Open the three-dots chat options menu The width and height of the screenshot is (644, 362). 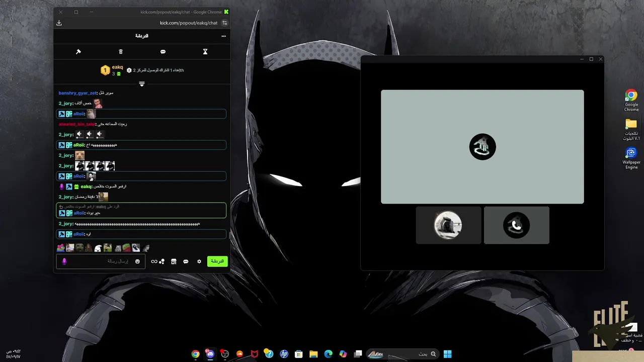[223, 36]
